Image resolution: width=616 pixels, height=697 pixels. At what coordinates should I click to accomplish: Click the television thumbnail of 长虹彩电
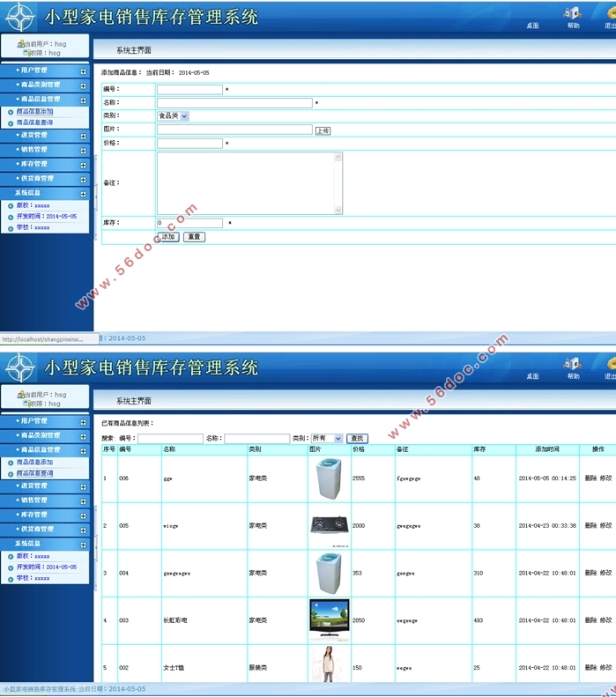click(329, 619)
